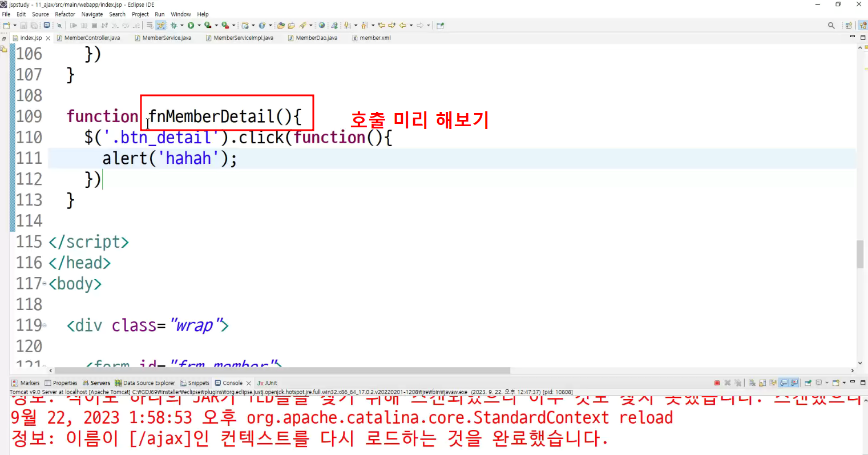Toggle show console on standard output change
868x455 pixels.
tap(784, 382)
